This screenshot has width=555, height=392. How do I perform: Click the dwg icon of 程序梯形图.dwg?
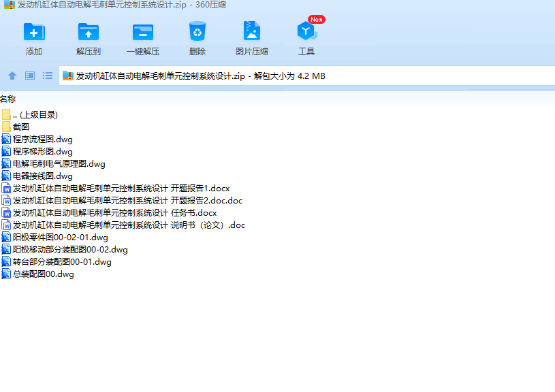point(6,151)
